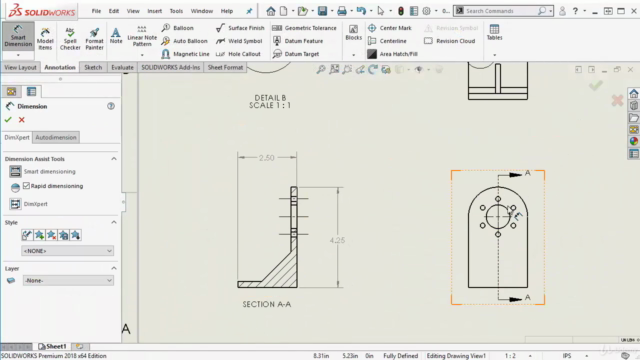Open Dimension help question mark
This screenshot has height=360, width=640.
coord(111,106)
